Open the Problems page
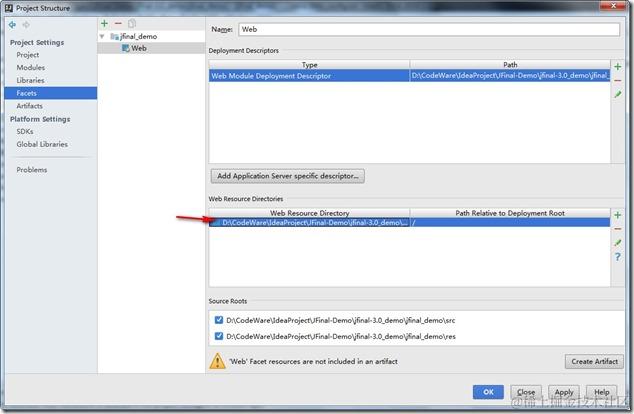Viewport: 634px width, 414px height. tap(32, 170)
